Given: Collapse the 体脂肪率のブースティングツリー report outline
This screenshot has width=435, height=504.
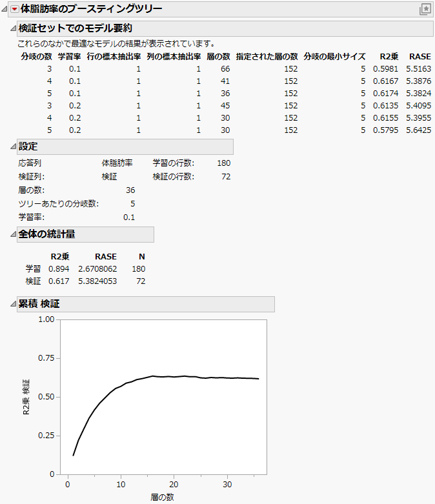Looking at the screenshot, I should point(4,9).
